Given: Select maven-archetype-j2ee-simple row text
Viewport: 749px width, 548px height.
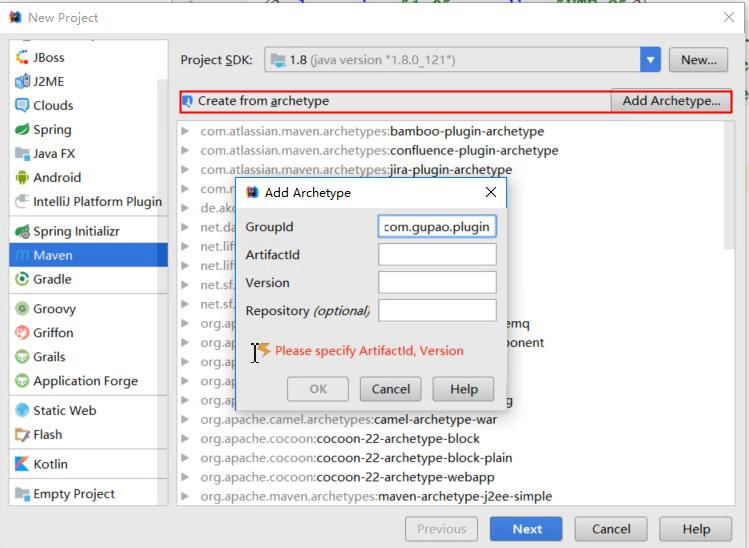Looking at the screenshot, I should [x=376, y=496].
